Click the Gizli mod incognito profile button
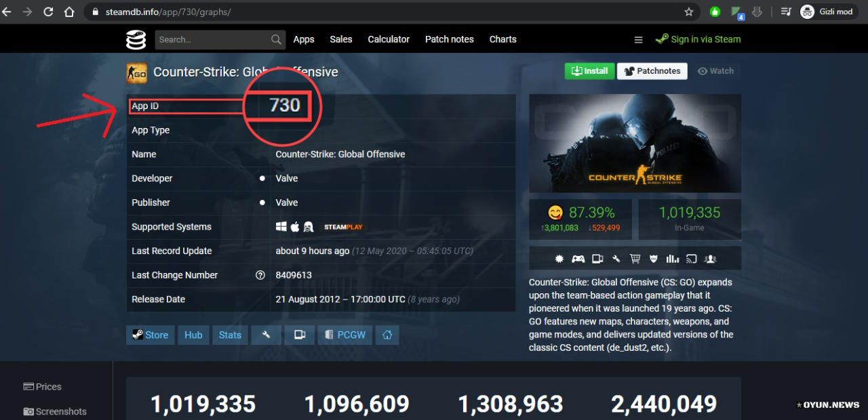 (x=827, y=12)
